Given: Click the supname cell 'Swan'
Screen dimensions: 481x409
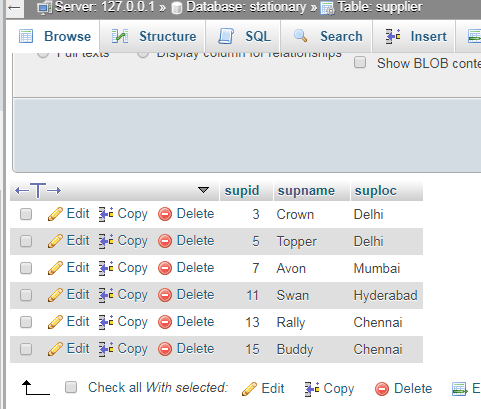Looking at the screenshot, I should coord(293,295).
